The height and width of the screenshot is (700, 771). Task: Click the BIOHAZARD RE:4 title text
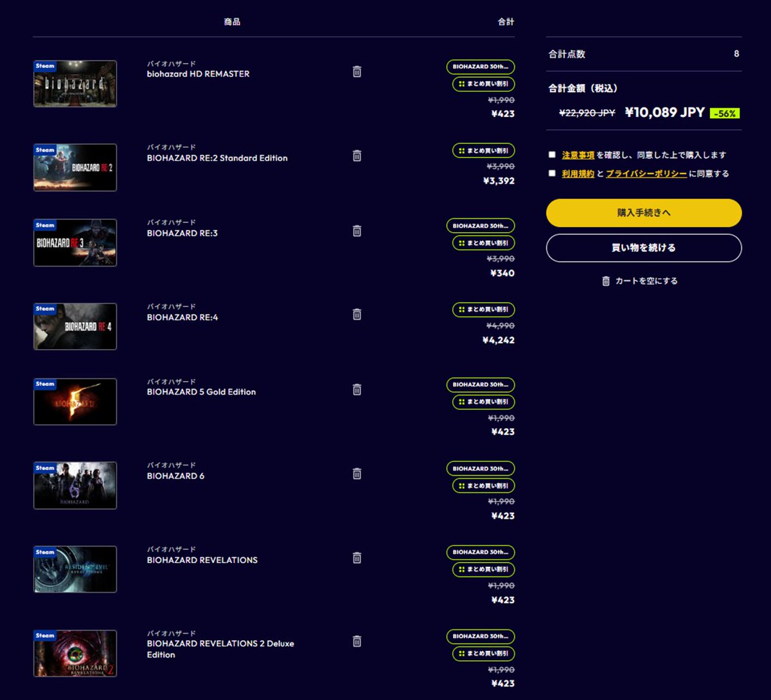[x=182, y=318]
